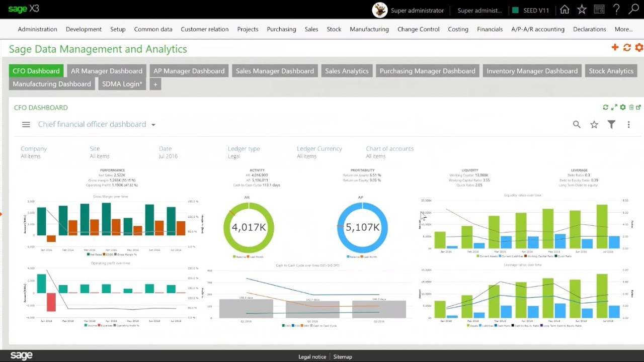
Task: Open the vertical three-dot more options menu
Action: 628,125
